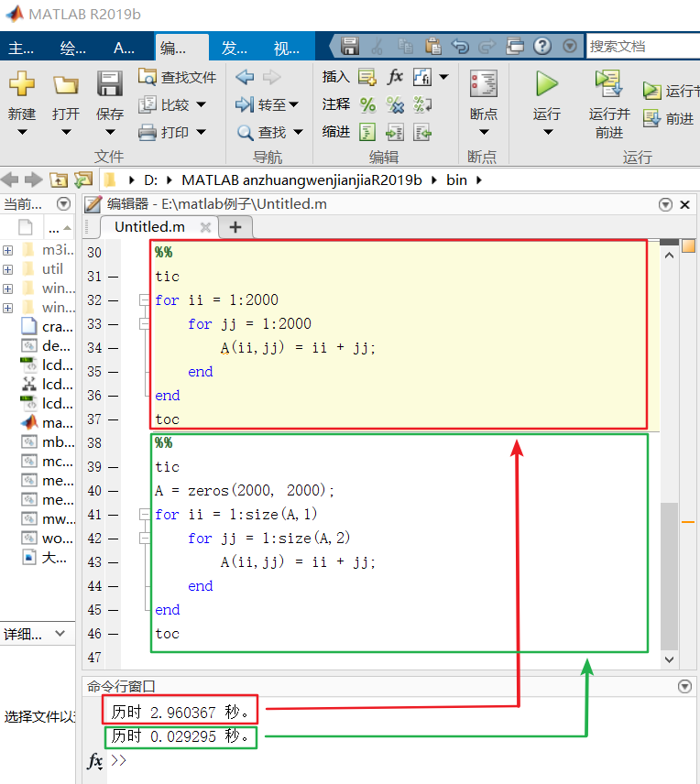Image resolution: width=700 pixels, height=784 pixels.
Task: Open the Open (打开) dropdown arrow
Action: (66, 132)
